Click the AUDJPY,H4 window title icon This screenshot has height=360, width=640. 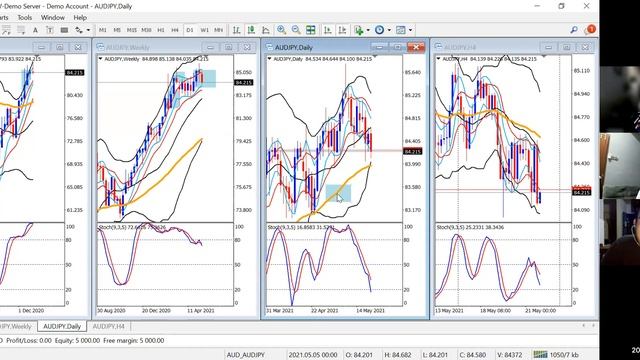[x=438, y=47]
